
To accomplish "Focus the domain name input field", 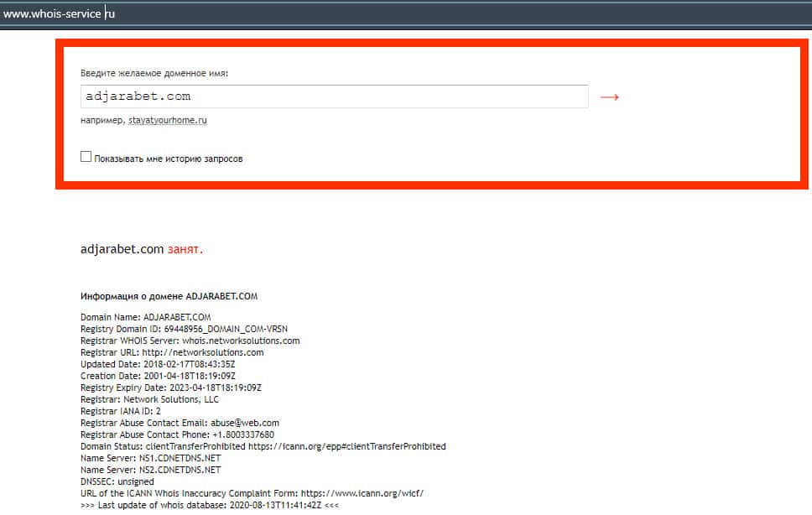I will (335, 96).
